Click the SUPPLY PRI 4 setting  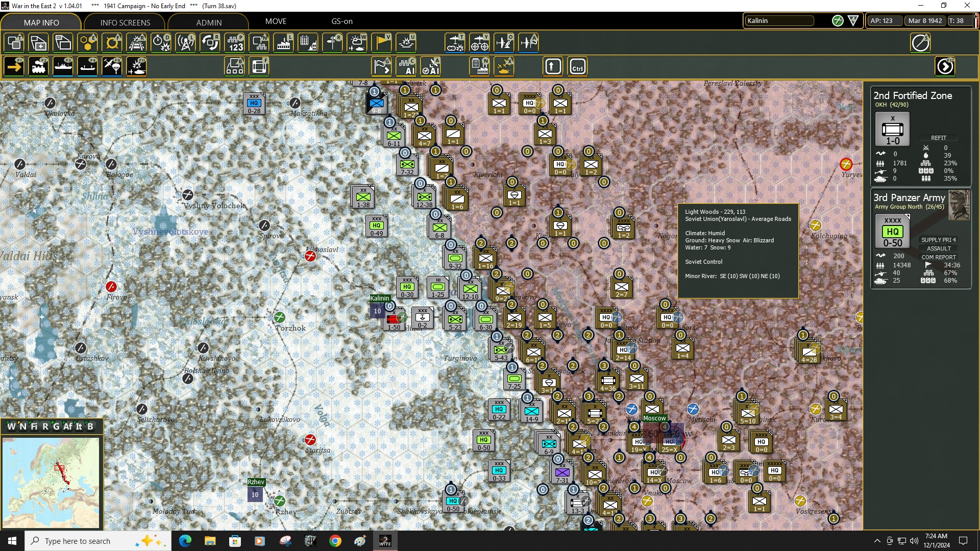coord(938,240)
